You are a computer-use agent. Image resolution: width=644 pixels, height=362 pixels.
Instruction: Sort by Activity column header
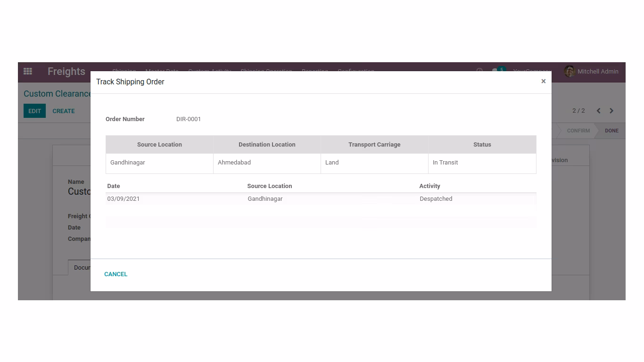[429, 186]
